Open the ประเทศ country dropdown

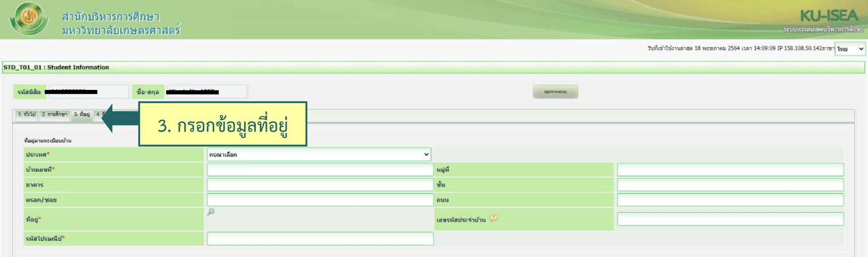point(319,154)
